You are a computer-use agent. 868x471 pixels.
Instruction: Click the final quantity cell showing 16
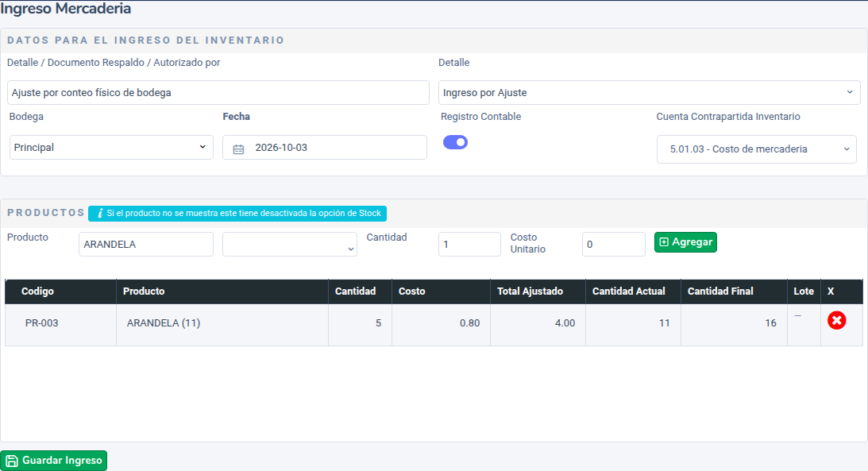734,325
